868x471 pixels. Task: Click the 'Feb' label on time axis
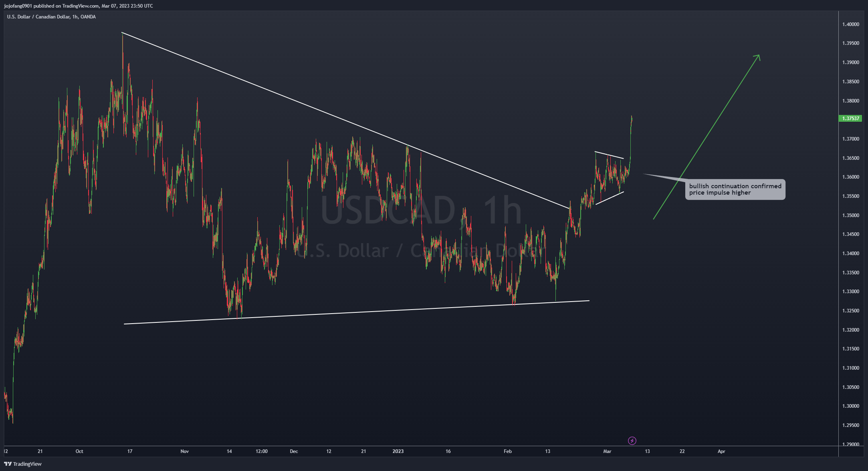[508, 451]
